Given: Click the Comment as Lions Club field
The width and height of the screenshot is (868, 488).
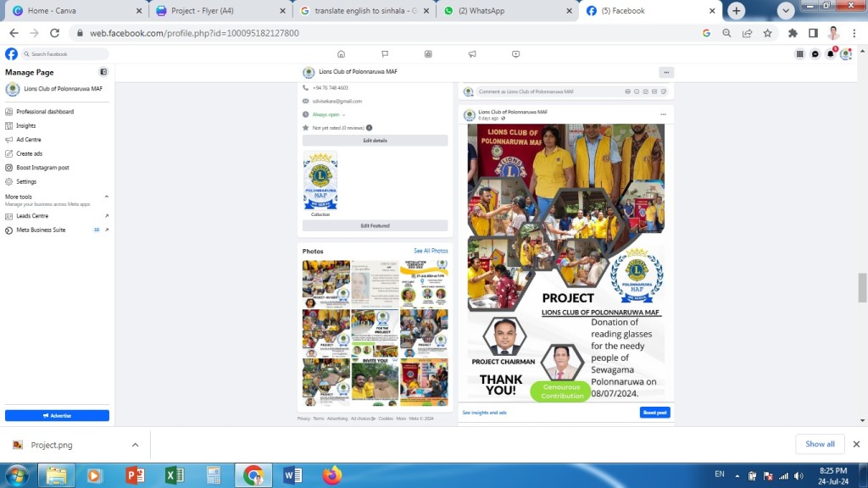Looking at the screenshot, I should (570, 91).
